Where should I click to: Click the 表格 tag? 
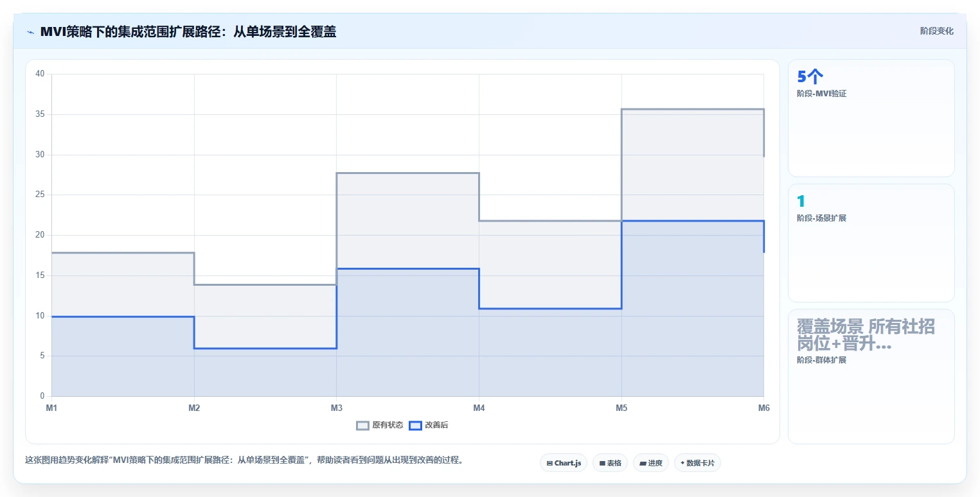point(610,463)
